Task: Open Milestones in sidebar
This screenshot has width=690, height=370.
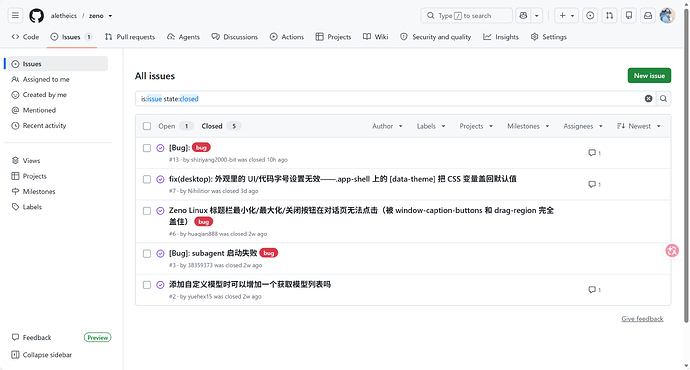Action: click(x=58, y=191)
